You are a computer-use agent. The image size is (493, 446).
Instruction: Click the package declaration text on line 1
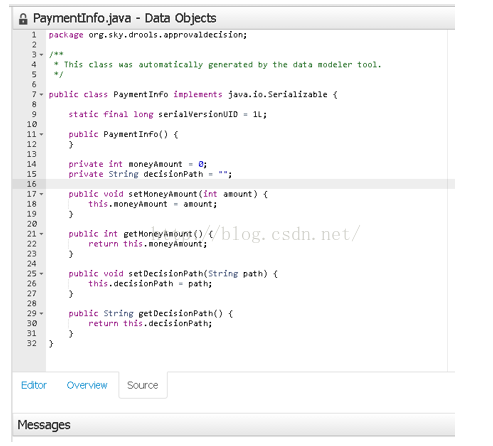click(x=148, y=35)
